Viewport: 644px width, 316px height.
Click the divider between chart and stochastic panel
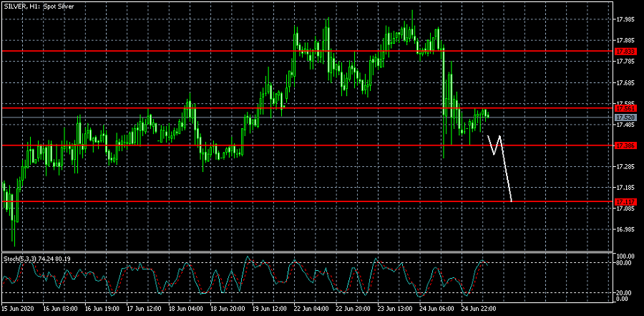(308, 252)
